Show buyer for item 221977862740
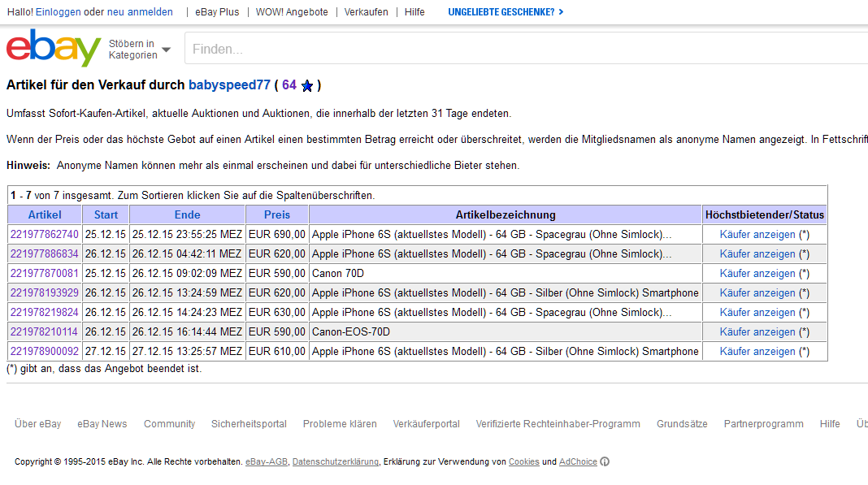The height and width of the screenshot is (485, 868). [x=757, y=235]
